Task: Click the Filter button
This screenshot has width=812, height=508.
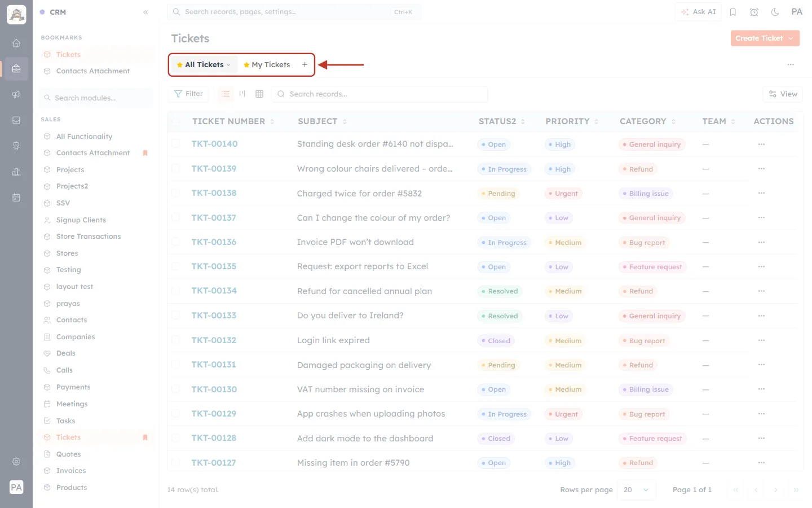Action: coord(188,94)
